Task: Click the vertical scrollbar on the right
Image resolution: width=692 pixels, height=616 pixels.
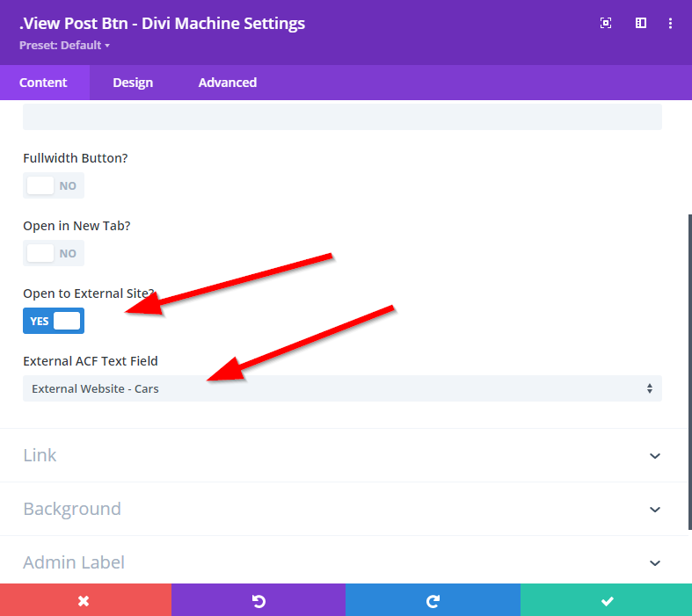Action: tap(689, 369)
